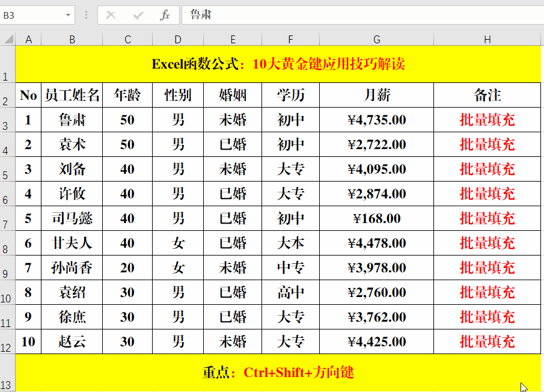544x392 pixels.
Task: Select the cell containing 司马懿
Action: pyautogui.click(x=72, y=218)
